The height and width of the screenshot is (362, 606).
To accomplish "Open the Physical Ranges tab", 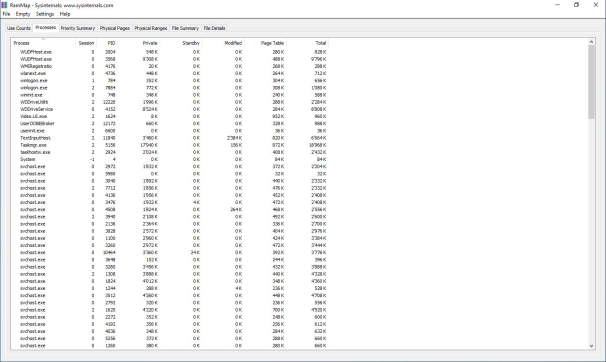I will pyautogui.click(x=151, y=28).
